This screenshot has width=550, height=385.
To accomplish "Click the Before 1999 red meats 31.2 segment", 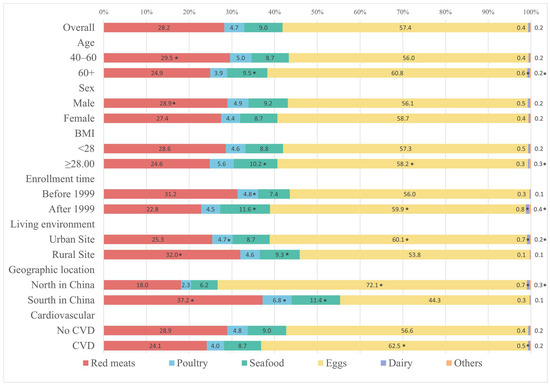I will (x=171, y=194).
